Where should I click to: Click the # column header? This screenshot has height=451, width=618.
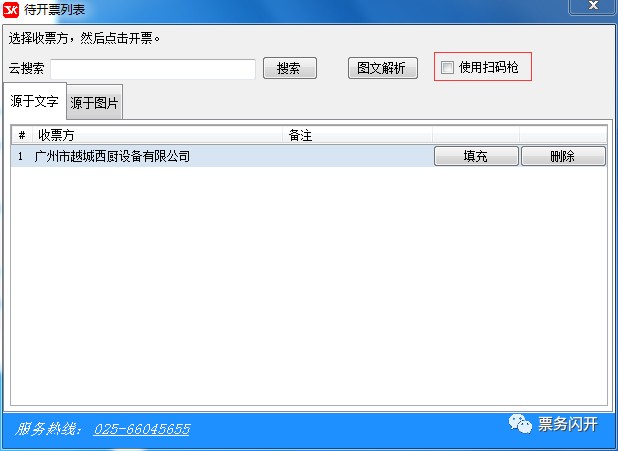[22, 136]
